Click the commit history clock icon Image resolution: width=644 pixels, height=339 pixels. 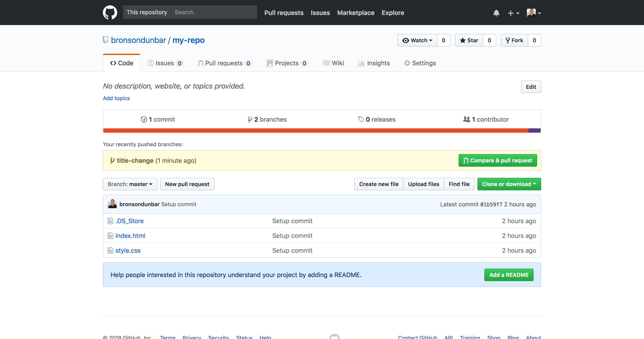(144, 119)
